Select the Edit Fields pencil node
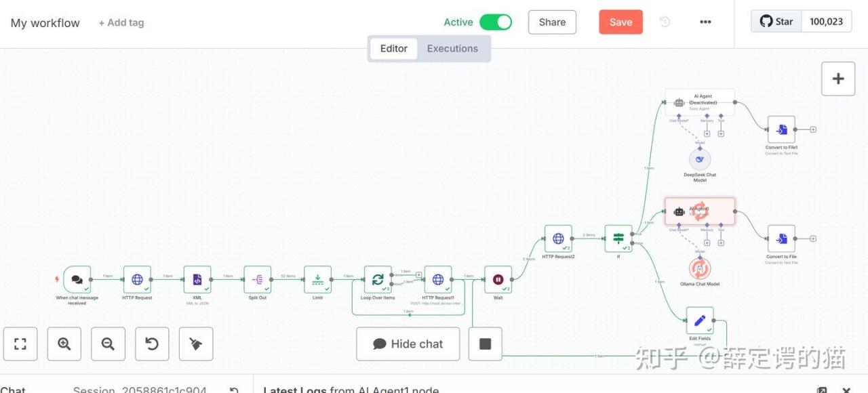Screen dimensions: 868x393 [700, 320]
